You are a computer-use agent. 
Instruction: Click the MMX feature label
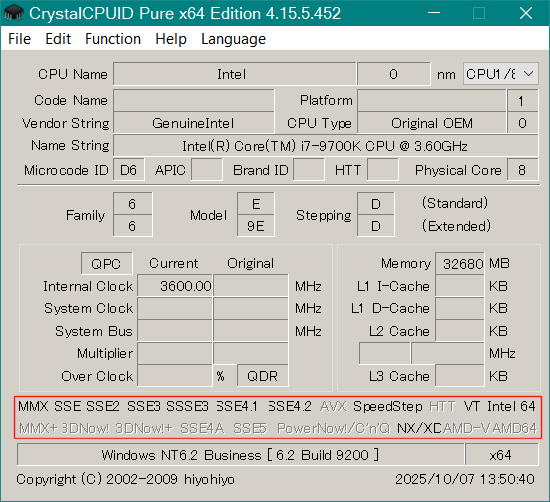(x=33, y=406)
